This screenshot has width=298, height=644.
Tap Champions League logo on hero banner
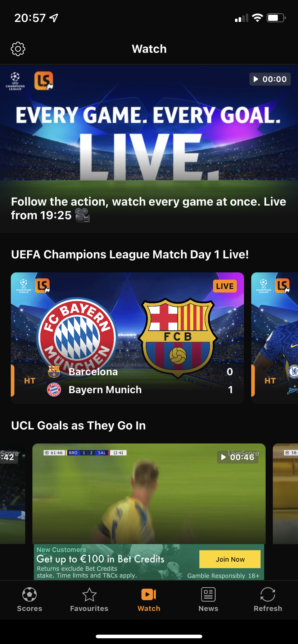pos(15,81)
